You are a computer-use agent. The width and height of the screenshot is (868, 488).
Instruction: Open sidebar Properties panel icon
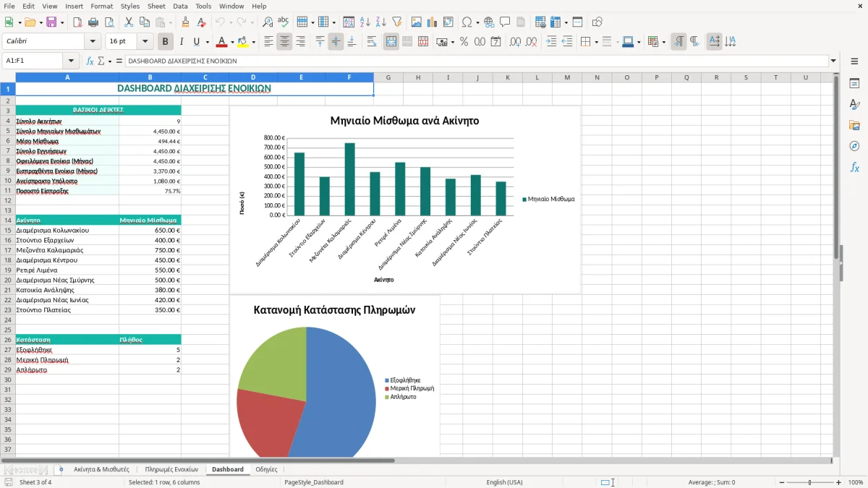(854, 84)
